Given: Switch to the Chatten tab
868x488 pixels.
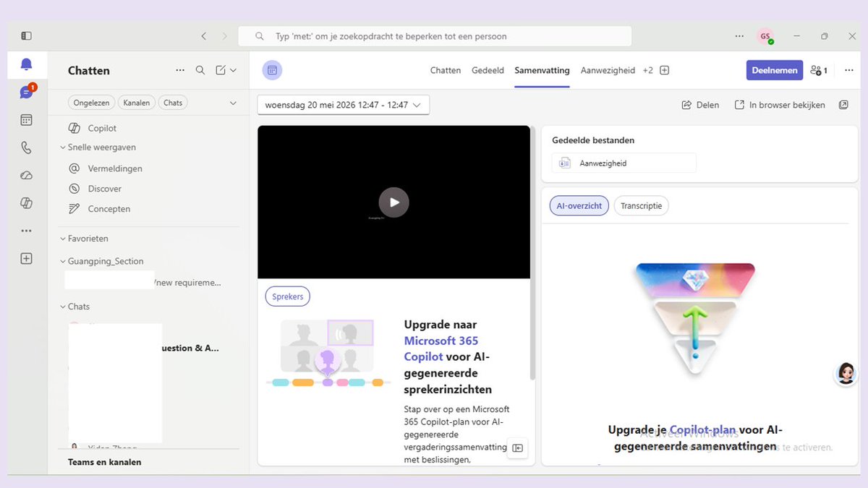Looking at the screenshot, I should tap(446, 70).
